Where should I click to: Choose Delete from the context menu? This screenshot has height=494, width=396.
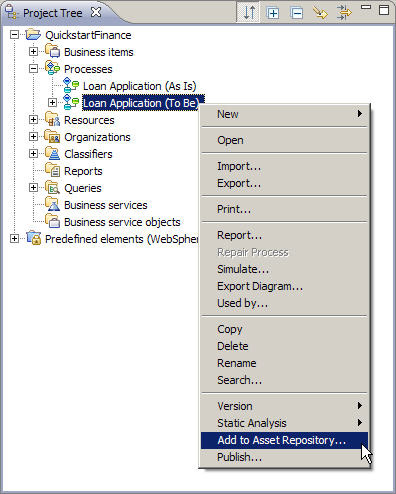point(284,346)
